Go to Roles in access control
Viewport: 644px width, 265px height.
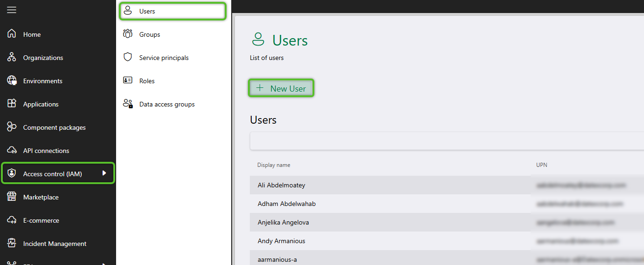click(147, 81)
